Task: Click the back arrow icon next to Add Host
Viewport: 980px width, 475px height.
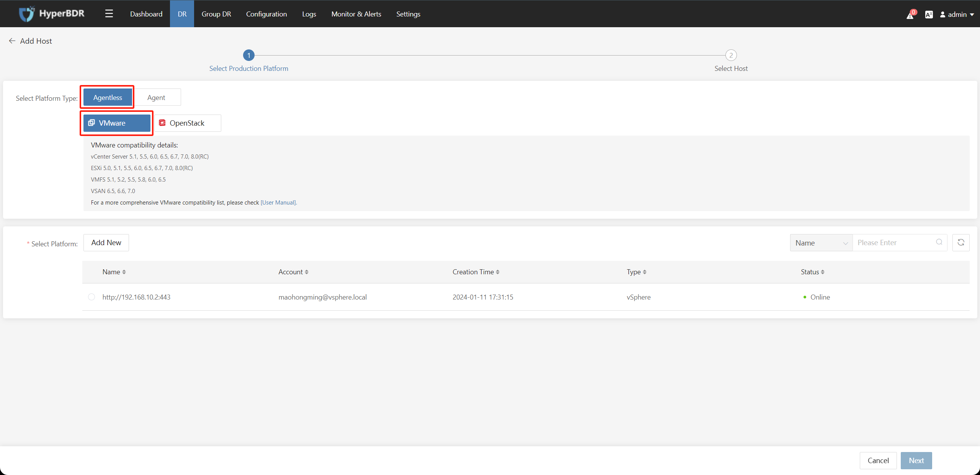Action: coord(12,41)
